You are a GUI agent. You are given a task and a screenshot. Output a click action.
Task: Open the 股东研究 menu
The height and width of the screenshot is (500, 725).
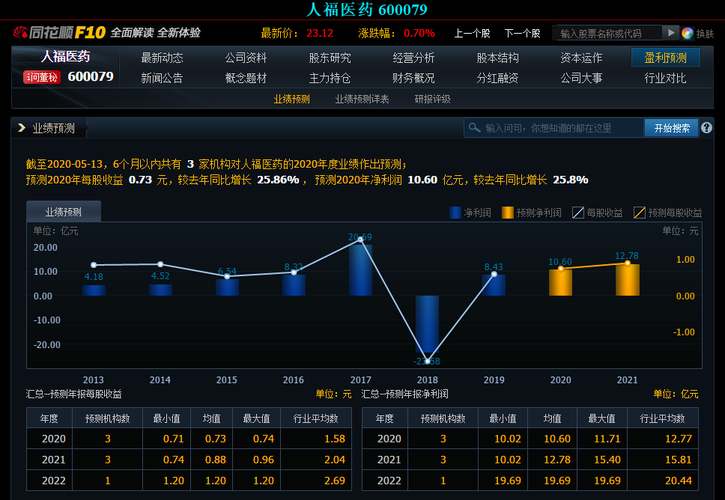tap(330, 58)
